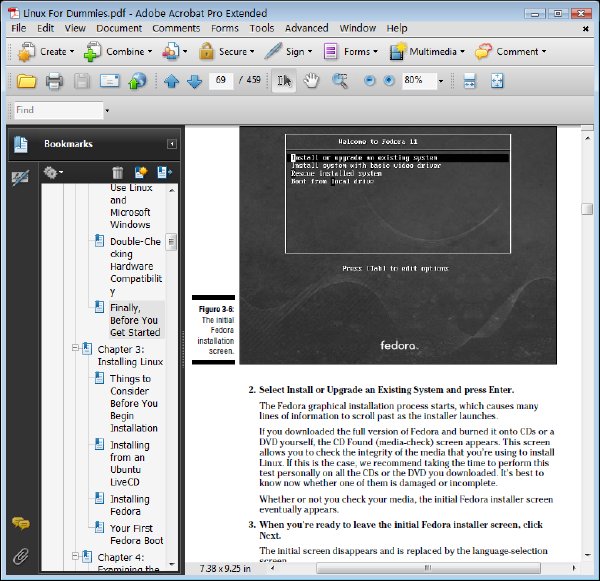Click the Find text field
The height and width of the screenshot is (581, 600).
(59, 110)
